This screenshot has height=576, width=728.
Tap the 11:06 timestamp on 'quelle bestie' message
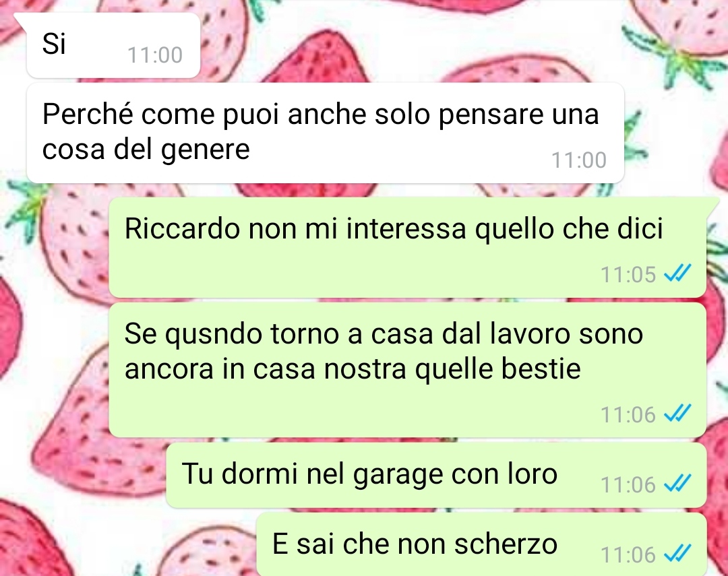628,414
